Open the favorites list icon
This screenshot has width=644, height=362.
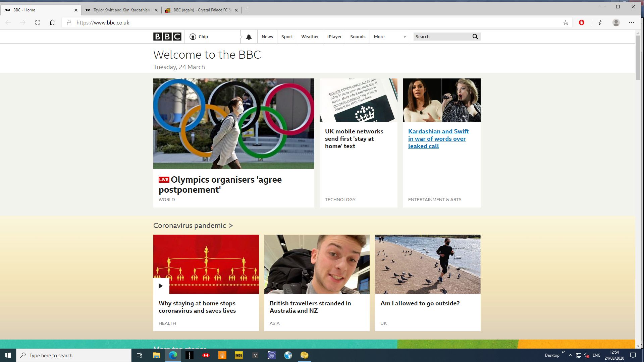601,22
